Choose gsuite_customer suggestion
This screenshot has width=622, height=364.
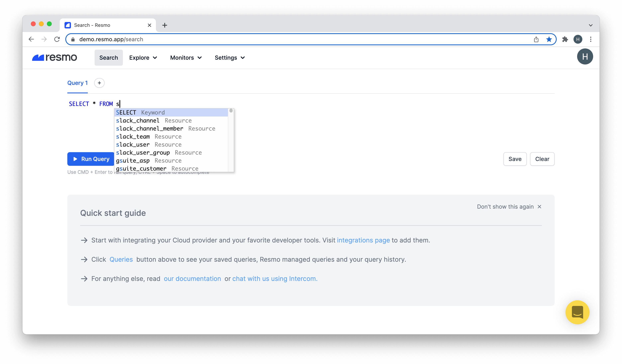[x=171, y=168]
